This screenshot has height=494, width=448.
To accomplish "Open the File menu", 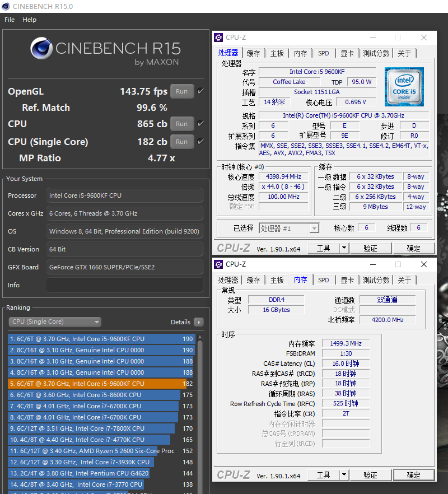I will tap(9, 20).
